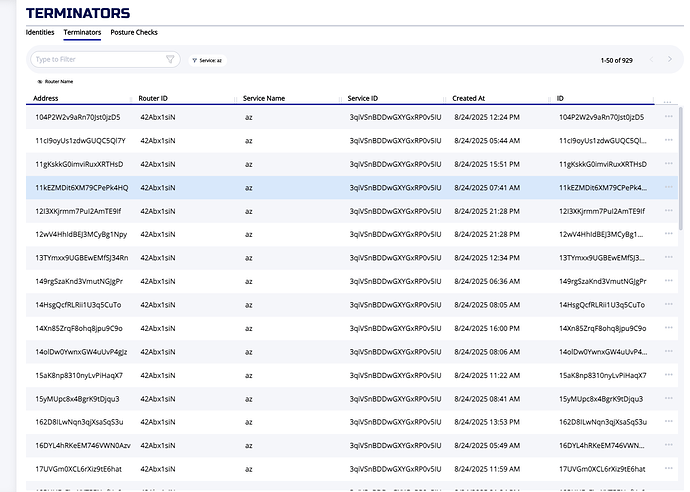Open row actions for 13TYmxx9UGBEwEMfSJ34Rn
This screenshot has width=690, height=492.
(x=668, y=257)
